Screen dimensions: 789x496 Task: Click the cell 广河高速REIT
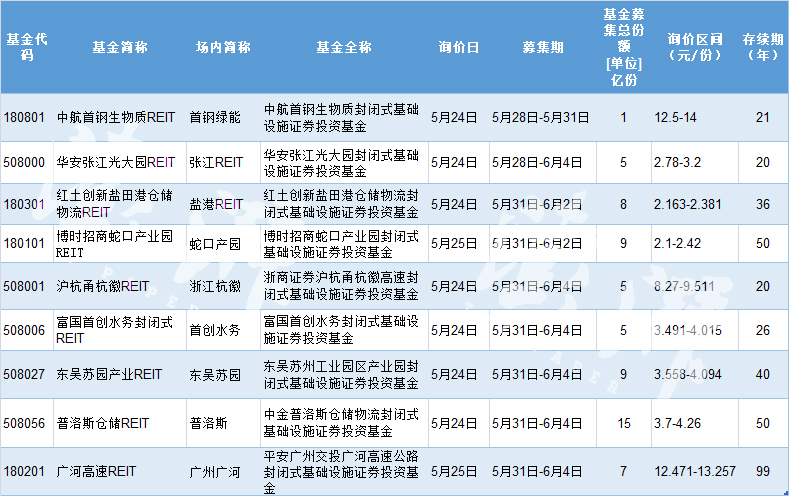tap(96, 471)
